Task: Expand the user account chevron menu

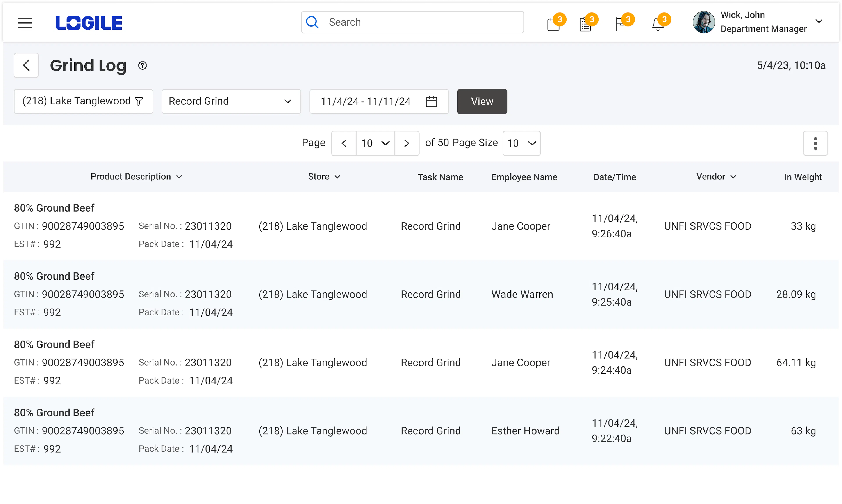Action: [x=819, y=21]
